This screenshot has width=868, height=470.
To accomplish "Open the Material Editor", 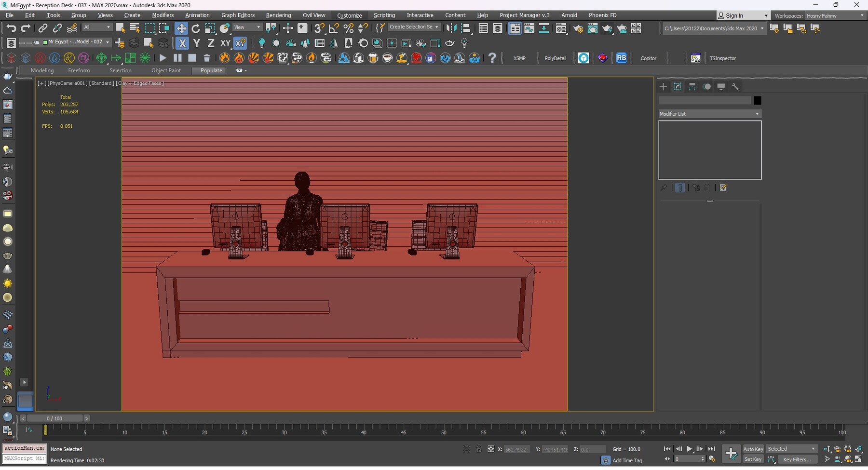I will pos(561,28).
